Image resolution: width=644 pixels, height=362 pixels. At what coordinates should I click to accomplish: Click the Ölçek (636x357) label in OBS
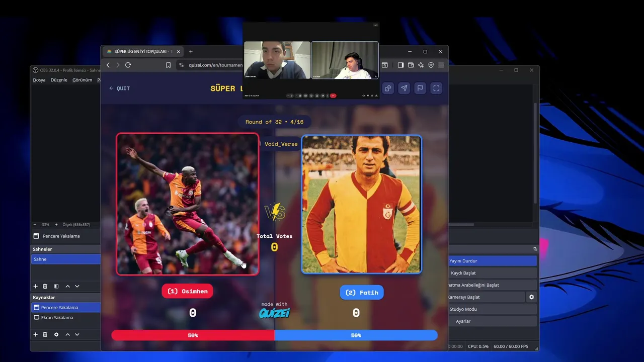(76, 224)
